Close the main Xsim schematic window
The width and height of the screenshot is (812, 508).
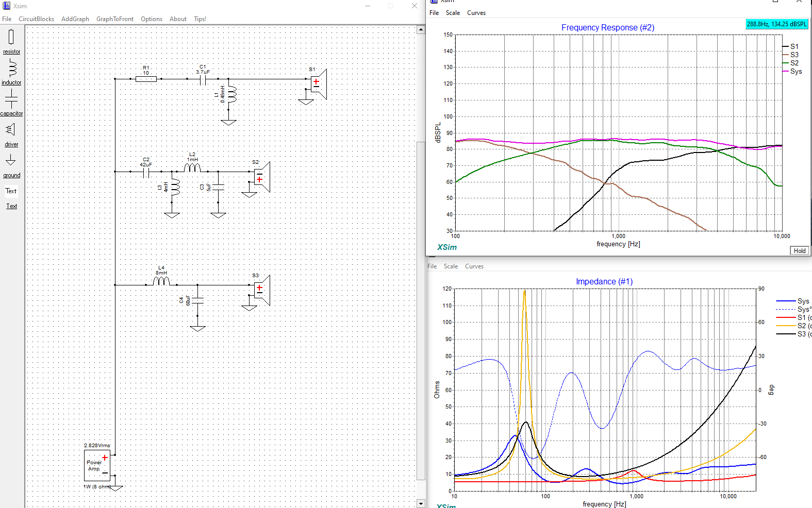click(x=414, y=6)
